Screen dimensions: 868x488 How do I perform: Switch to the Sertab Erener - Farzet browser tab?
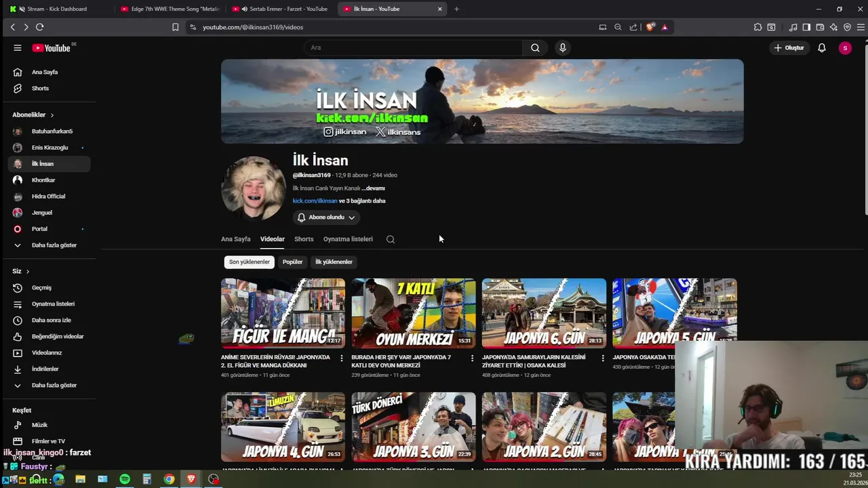coord(281,9)
